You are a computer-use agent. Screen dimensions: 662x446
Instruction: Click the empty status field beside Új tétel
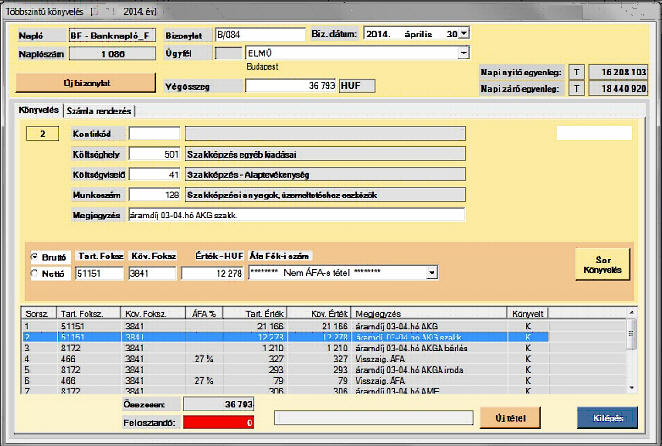[x=374, y=418]
